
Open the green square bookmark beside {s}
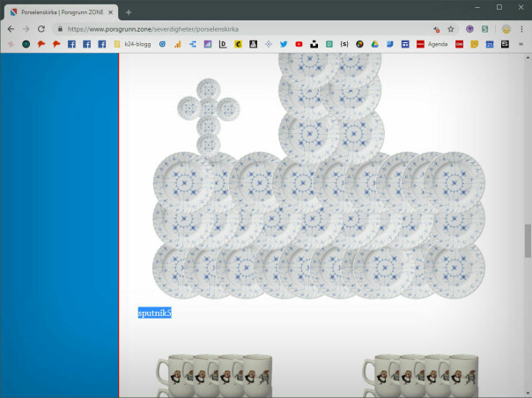point(329,44)
